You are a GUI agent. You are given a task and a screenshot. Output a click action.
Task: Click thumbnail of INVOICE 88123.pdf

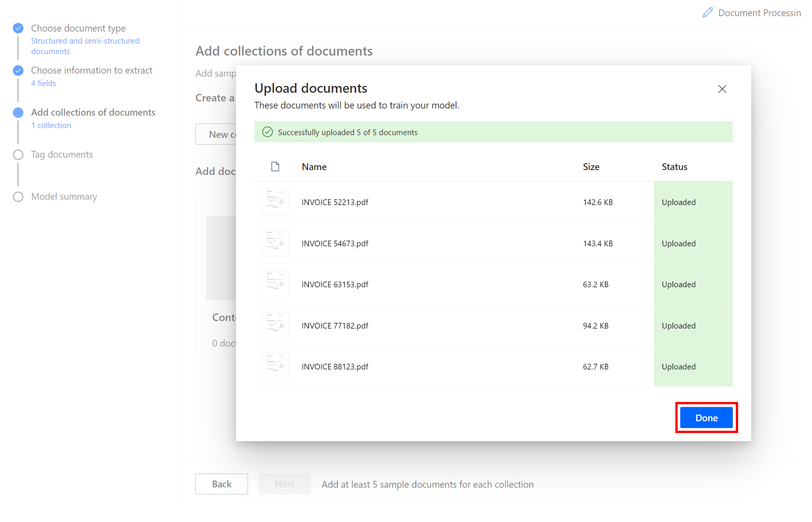coord(275,366)
